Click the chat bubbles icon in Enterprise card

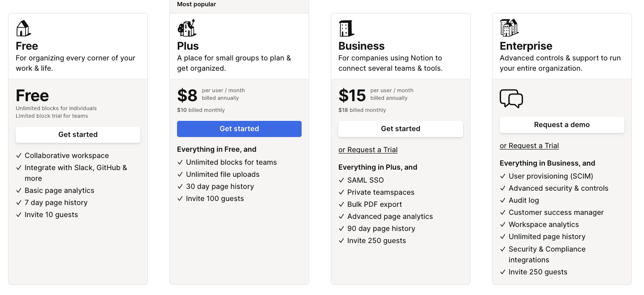point(511,98)
